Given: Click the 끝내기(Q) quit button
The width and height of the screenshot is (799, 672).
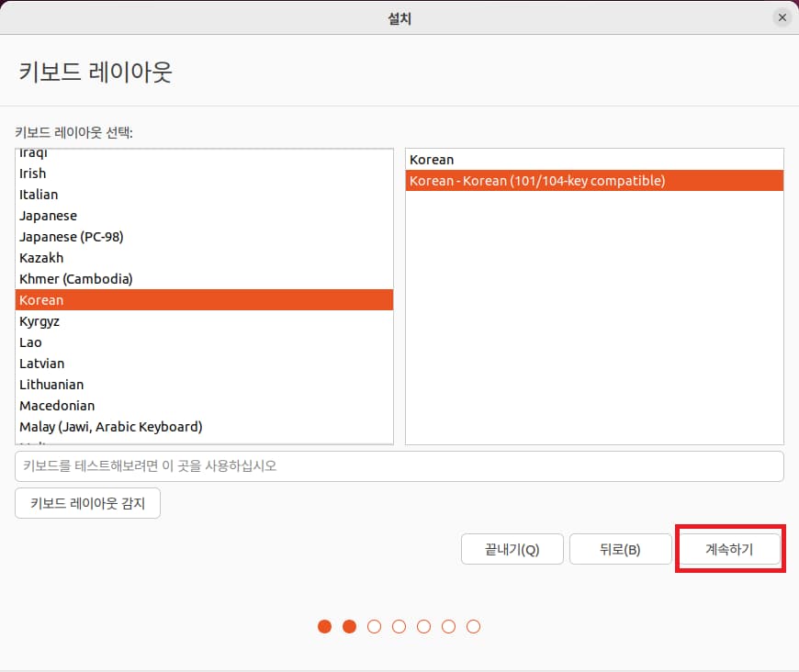Looking at the screenshot, I should pyautogui.click(x=512, y=549).
